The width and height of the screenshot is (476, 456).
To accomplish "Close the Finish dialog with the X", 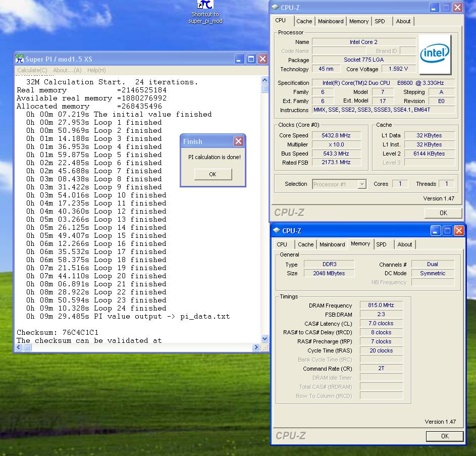I will coord(238,141).
